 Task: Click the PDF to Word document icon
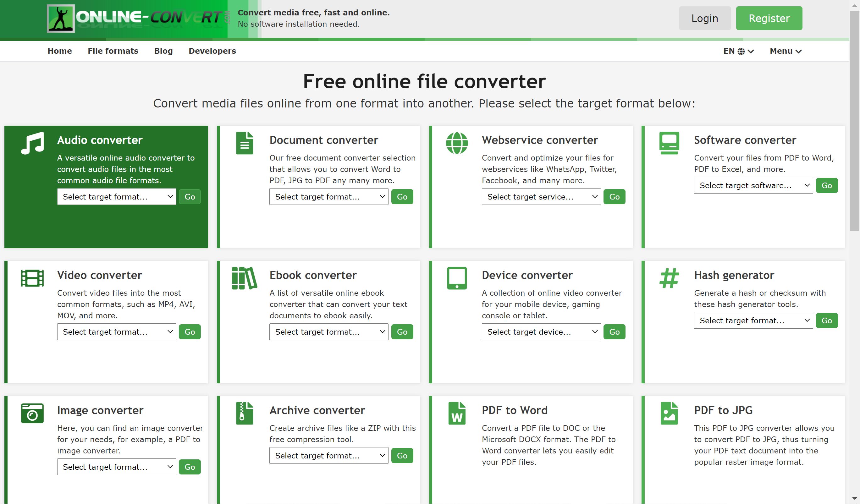click(x=457, y=413)
